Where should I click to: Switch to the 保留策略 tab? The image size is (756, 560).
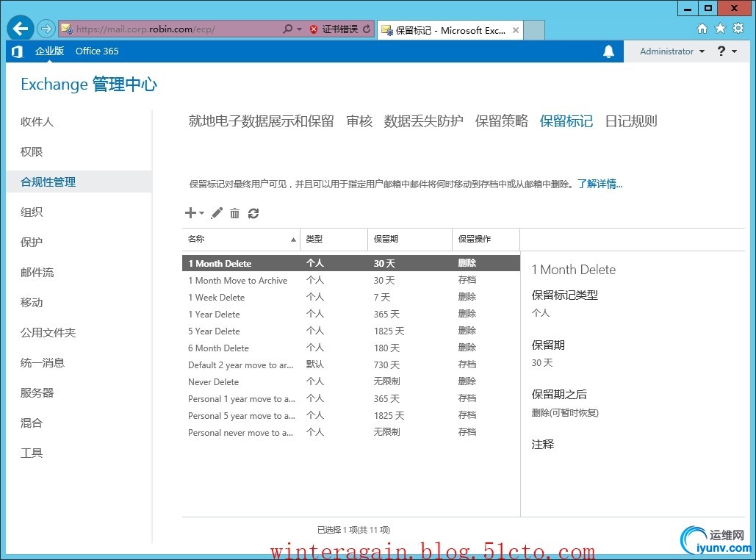tap(501, 121)
